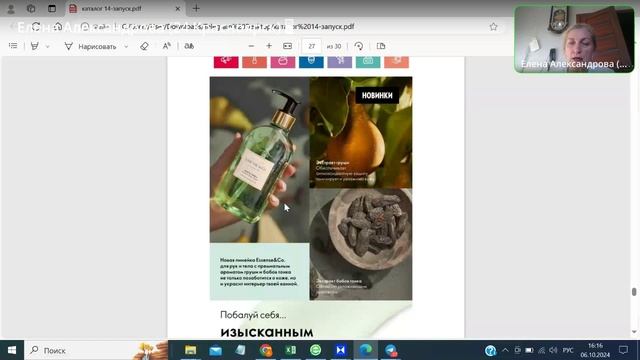Toggle fit to width icon
This screenshot has width=640, height=360.
(x=287, y=46)
